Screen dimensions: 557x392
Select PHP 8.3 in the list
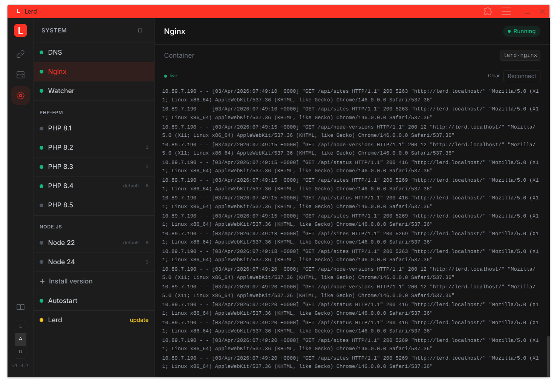pos(94,167)
